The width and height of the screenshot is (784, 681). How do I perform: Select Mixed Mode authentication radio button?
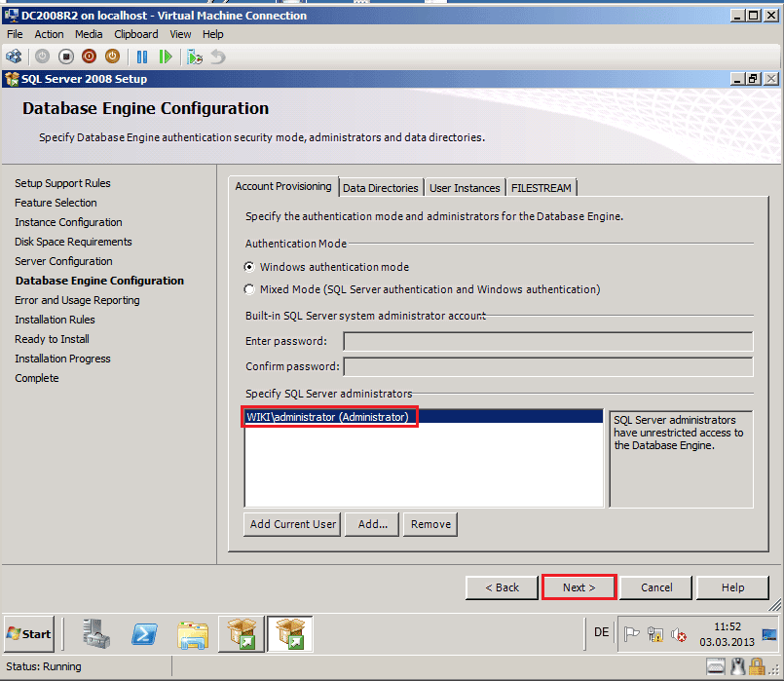(249, 289)
